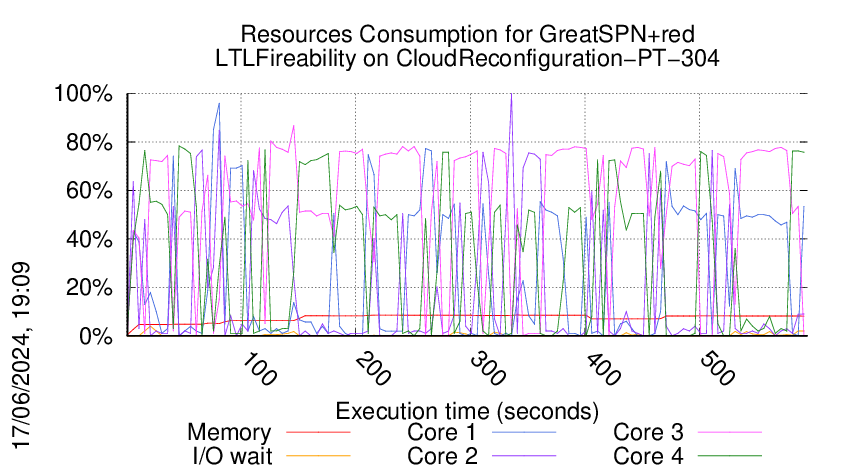Click the date stamp '17/06/2024, 19:09'
Screen dimensions: 850x475
point(22,356)
